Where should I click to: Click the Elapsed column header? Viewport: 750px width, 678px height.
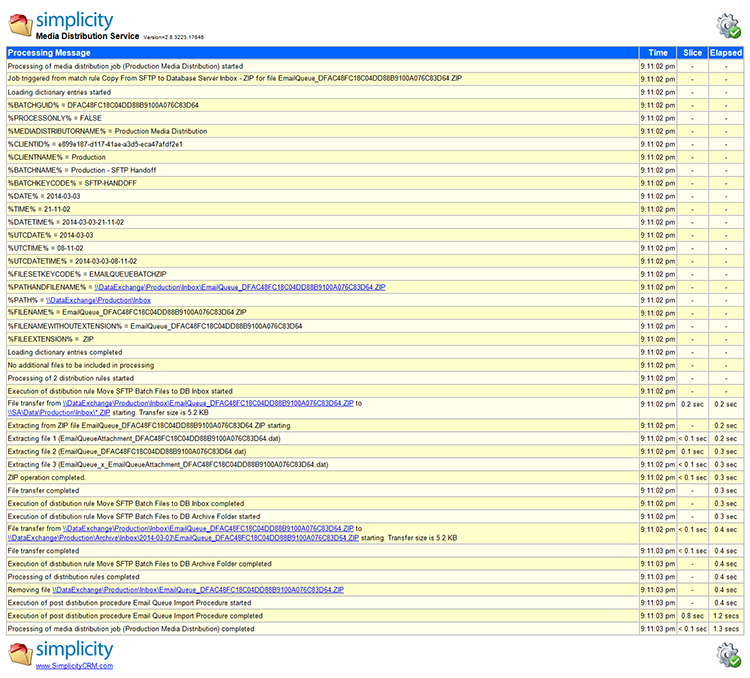pyautogui.click(x=726, y=53)
